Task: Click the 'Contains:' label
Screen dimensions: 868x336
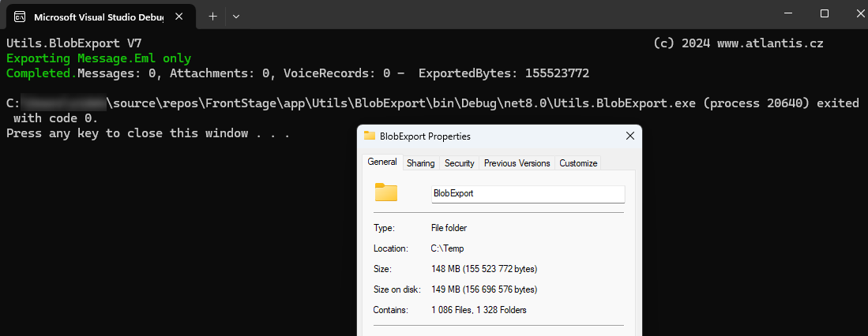Action: click(x=390, y=310)
